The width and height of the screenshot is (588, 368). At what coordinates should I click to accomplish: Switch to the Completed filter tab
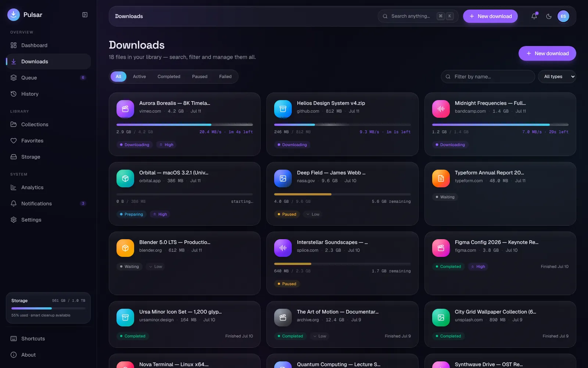tap(169, 77)
